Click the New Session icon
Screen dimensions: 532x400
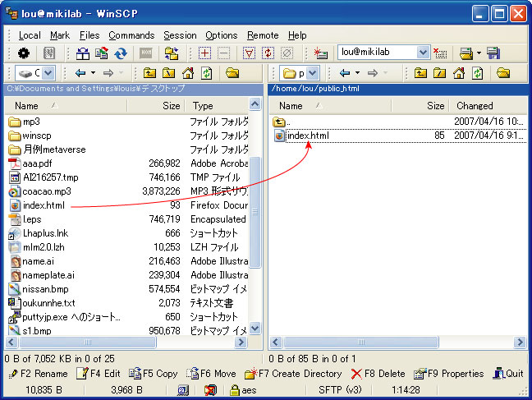point(321,53)
